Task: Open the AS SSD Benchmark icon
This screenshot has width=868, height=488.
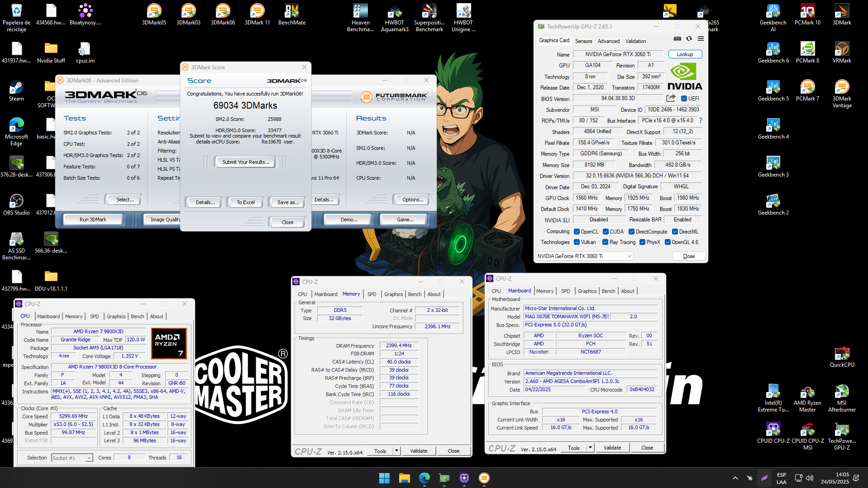Action: pos(16,246)
